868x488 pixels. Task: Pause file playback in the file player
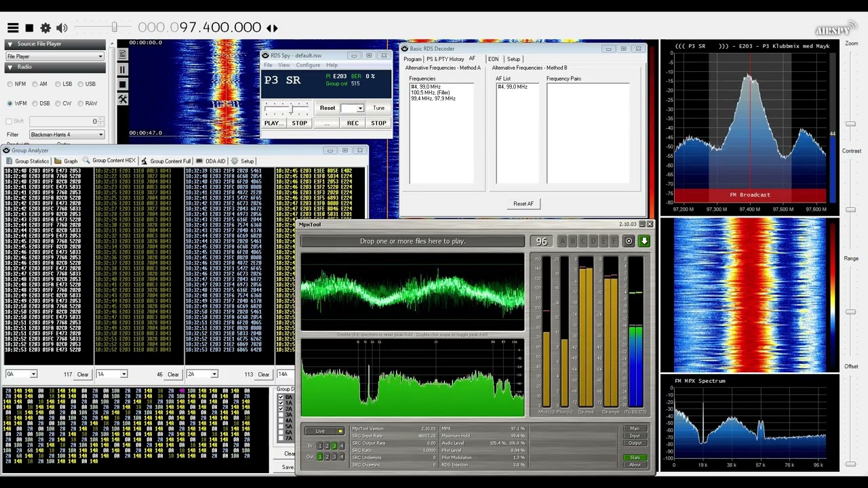(x=122, y=69)
